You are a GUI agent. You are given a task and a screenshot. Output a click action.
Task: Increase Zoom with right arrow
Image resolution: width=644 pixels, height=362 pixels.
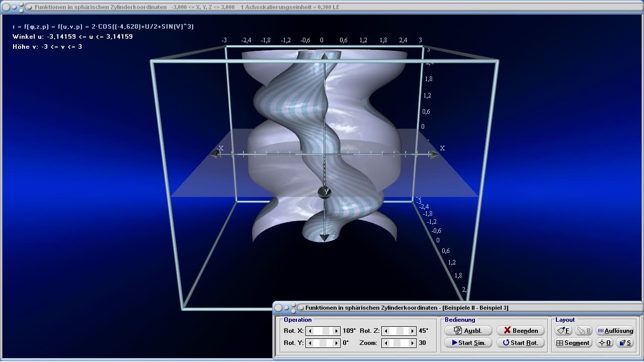413,343
